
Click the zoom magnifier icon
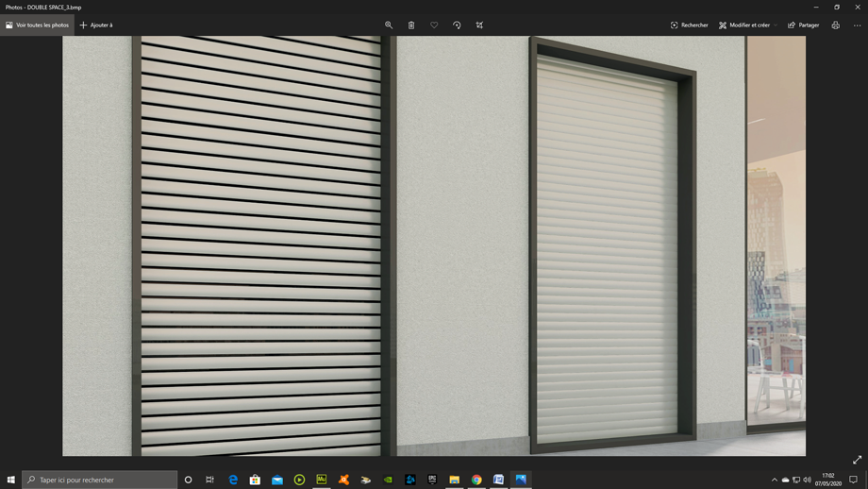point(389,25)
